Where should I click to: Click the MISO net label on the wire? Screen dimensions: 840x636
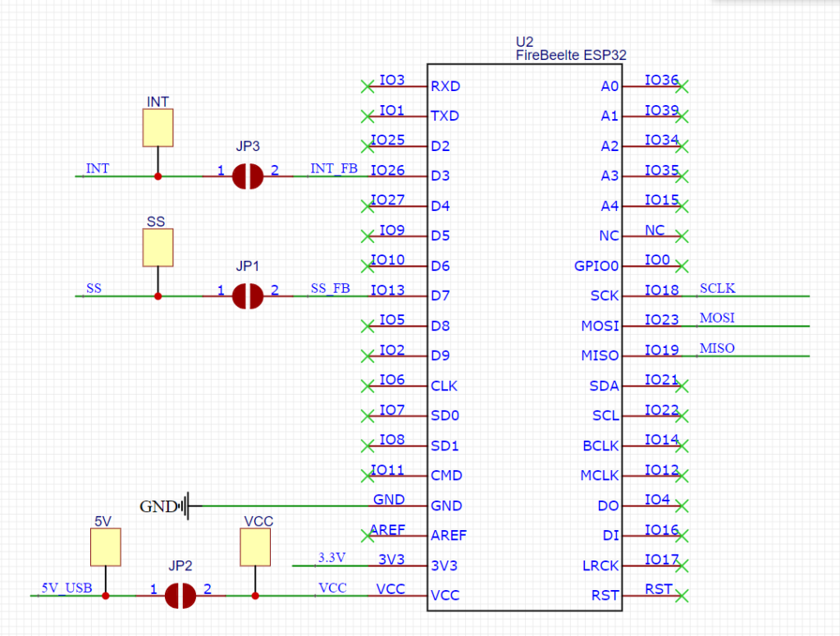717,348
